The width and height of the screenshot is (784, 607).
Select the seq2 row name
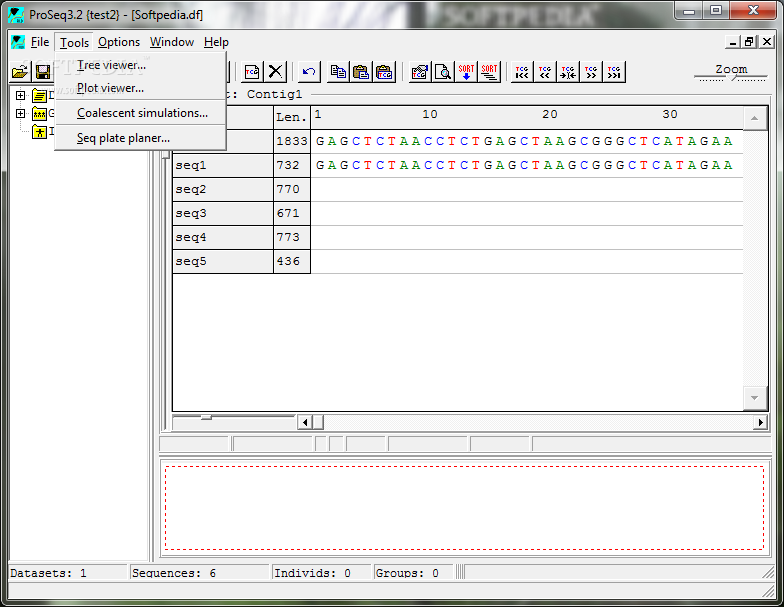(x=223, y=190)
